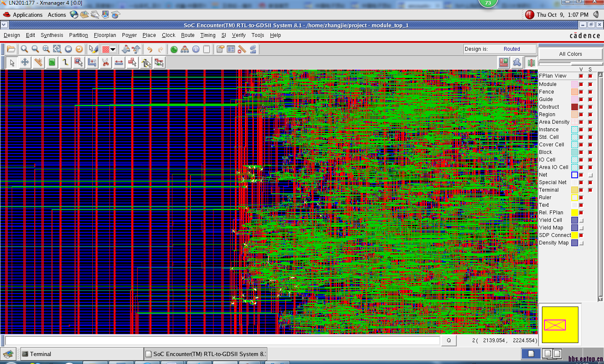The width and height of the screenshot is (604, 364).
Task: Undo the last action
Action: 150,49
